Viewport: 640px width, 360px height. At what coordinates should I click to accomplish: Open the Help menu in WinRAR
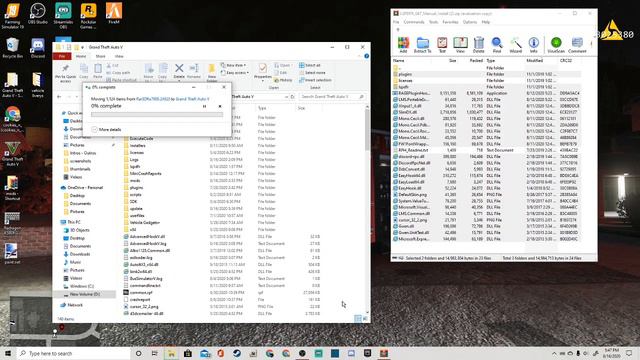pos(485,22)
